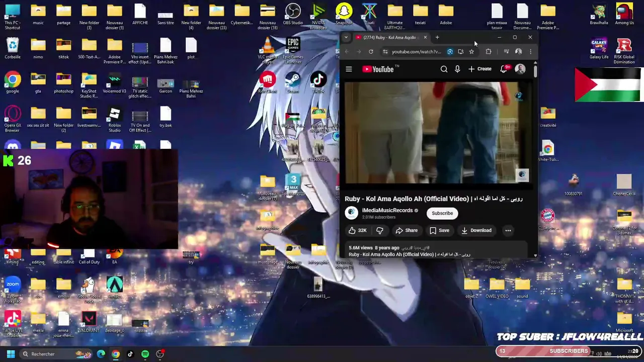This screenshot has height=362, width=644.
Task: Expand the video description box
Action: click(x=437, y=251)
